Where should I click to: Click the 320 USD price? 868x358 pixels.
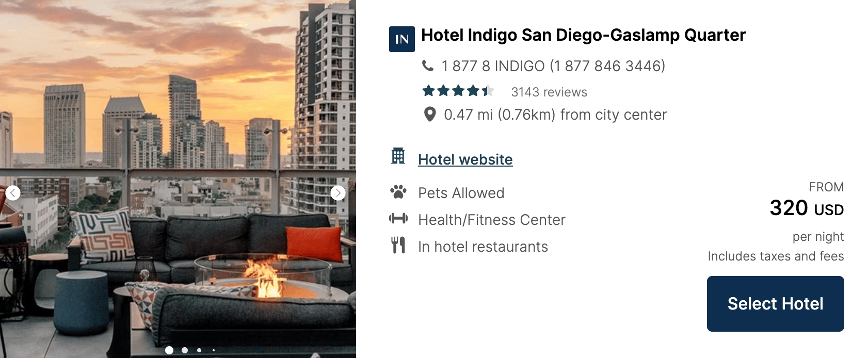click(x=807, y=208)
